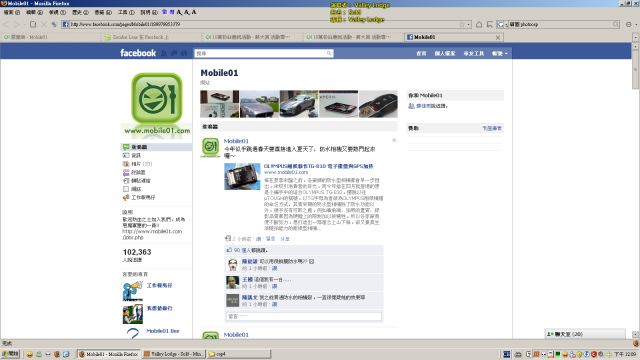Click Facebook messages icon in blue bar

174,53
